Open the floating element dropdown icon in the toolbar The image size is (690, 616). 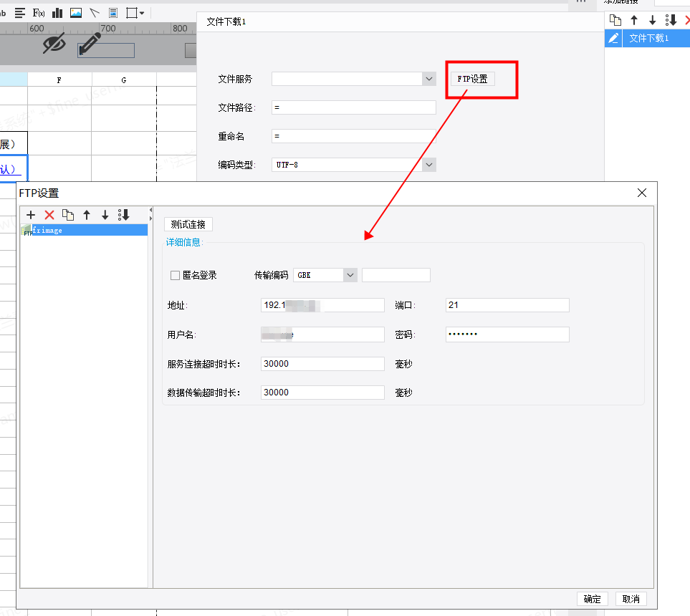tap(135, 13)
